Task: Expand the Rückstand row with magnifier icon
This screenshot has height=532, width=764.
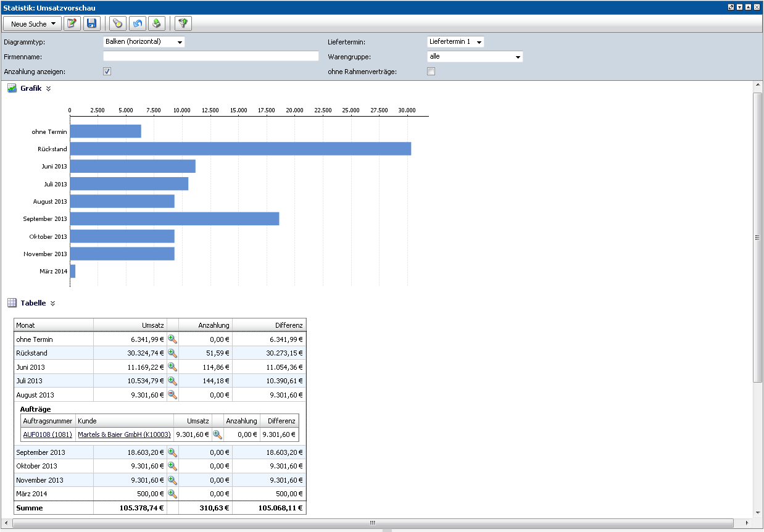Action: pyautogui.click(x=173, y=353)
